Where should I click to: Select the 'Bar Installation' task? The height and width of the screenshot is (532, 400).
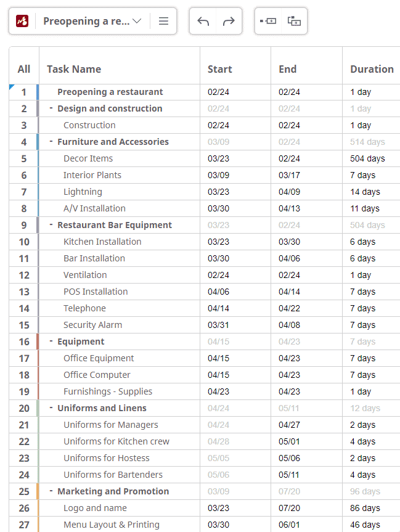(94, 258)
